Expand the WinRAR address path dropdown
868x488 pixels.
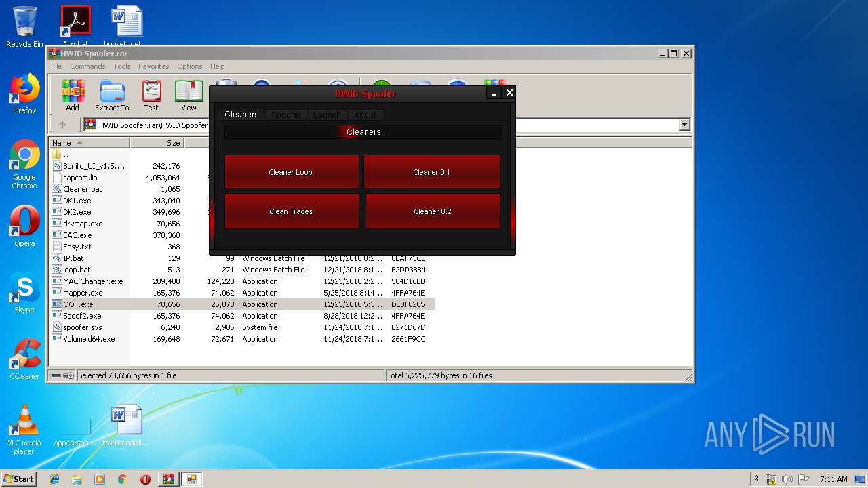tap(684, 125)
